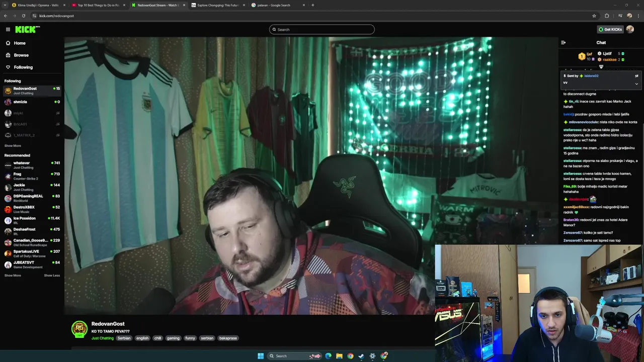Click RedovanGost streamer avatar below video

point(79,329)
